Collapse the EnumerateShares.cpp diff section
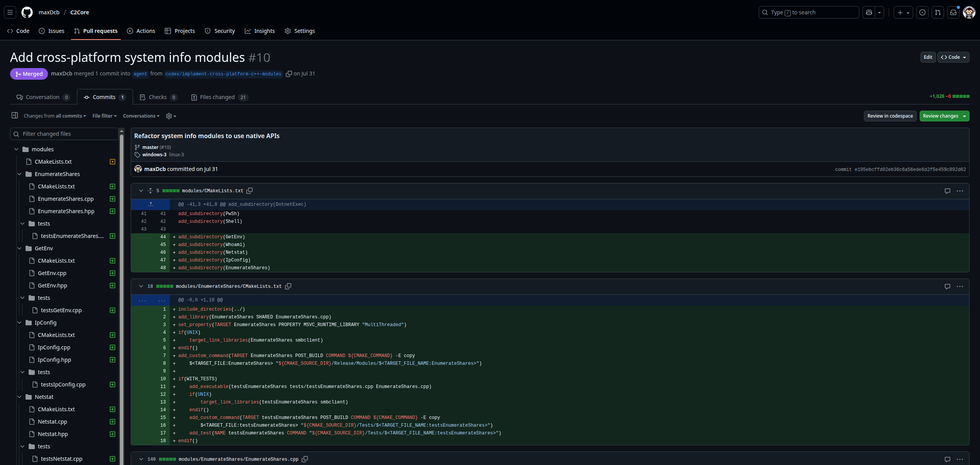This screenshot has width=980, height=465. click(x=141, y=459)
